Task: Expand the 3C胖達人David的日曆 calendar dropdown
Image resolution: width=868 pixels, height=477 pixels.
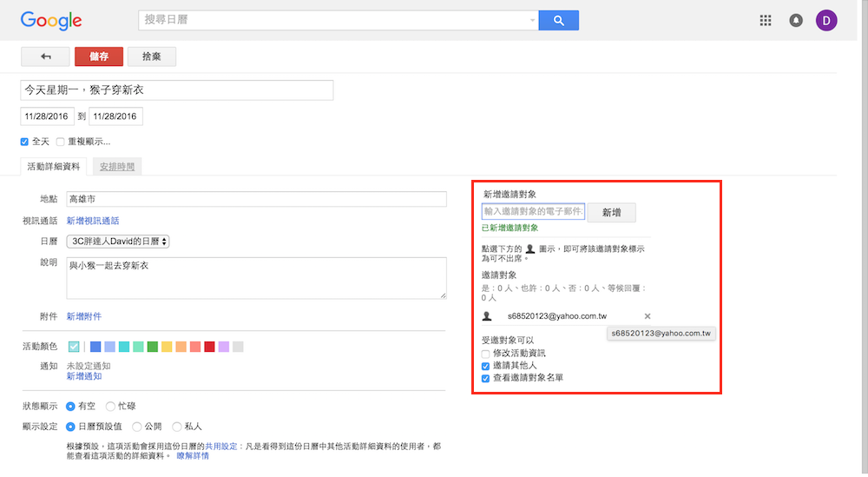Action: click(118, 241)
